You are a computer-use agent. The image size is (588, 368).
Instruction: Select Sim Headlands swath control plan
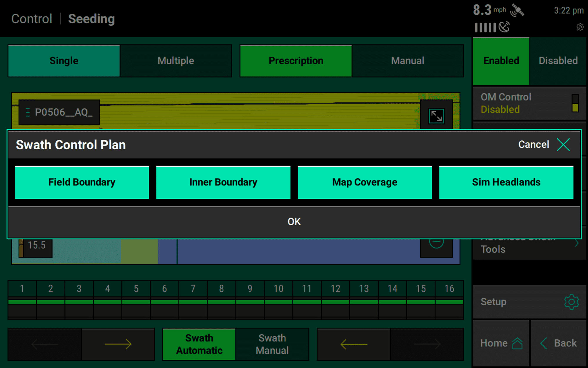506,182
